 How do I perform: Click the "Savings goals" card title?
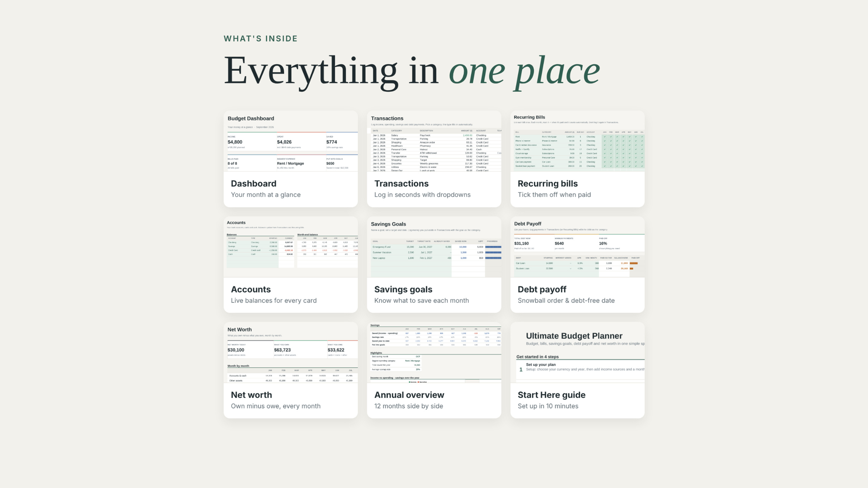(403, 289)
